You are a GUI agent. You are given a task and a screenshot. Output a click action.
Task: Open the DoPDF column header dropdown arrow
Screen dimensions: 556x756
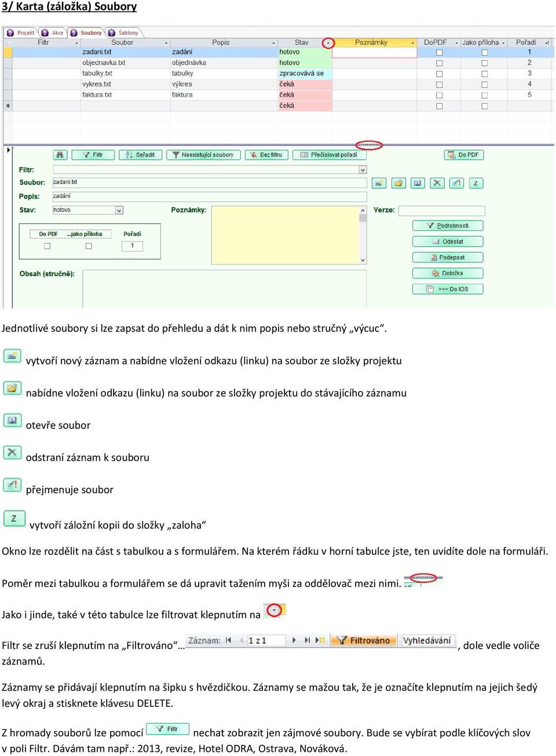click(456, 43)
